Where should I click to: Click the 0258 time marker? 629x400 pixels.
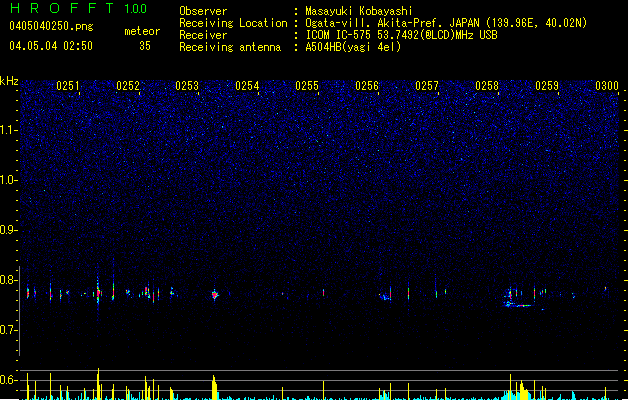point(487,86)
